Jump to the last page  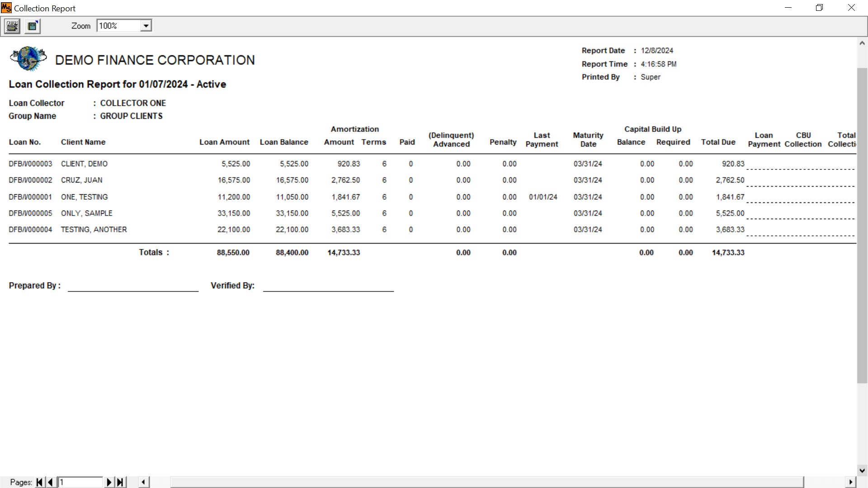click(x=120, y=482)
